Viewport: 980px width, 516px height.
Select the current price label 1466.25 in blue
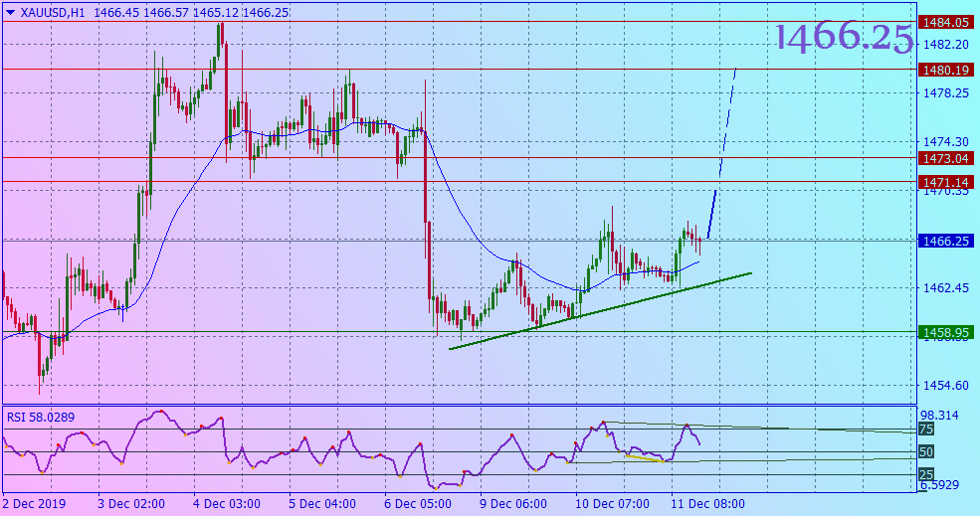[945, 242]
